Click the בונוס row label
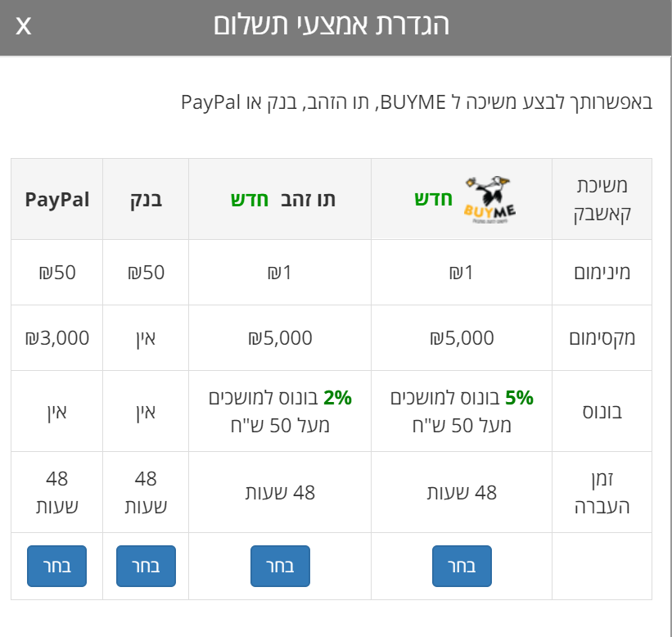Screen dimensions: 672x637 [602, 411]
